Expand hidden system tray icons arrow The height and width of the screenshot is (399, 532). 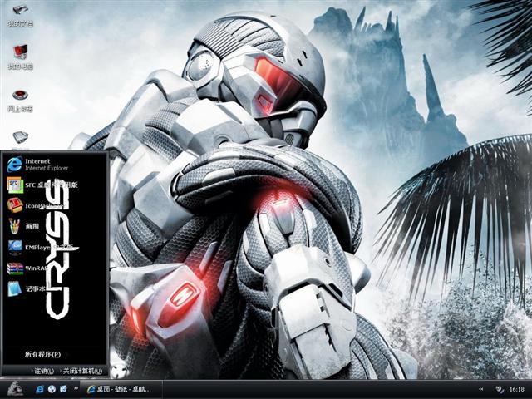click(480, 389)
